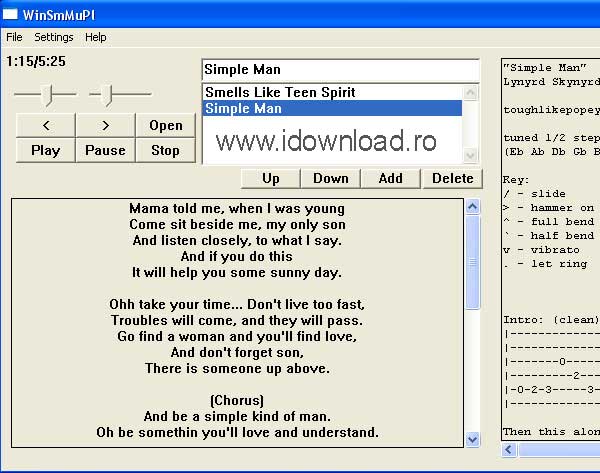Start playback with the Play button
Image resolution: width=600 pixels, height=473 pixels.
[x=46, y=150]
